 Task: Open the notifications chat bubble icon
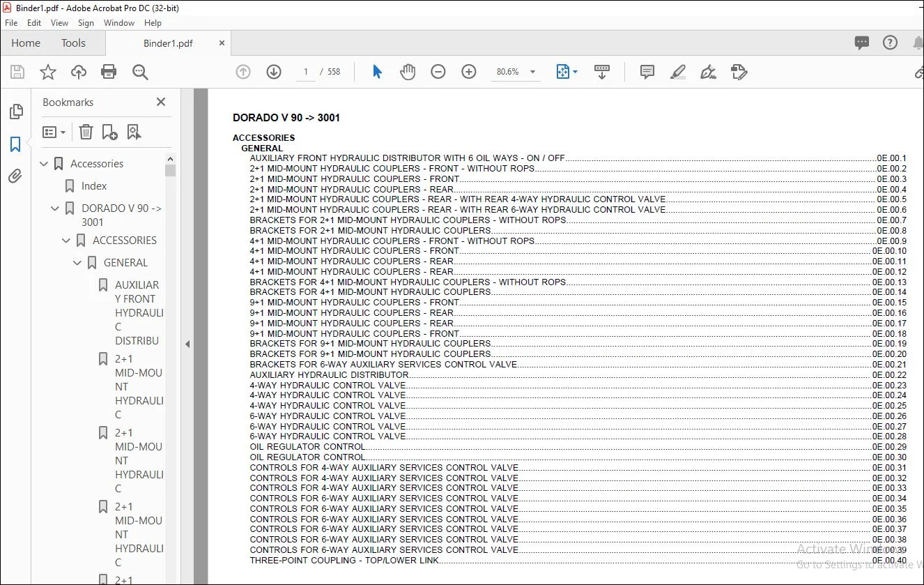[x=862, y=43]
